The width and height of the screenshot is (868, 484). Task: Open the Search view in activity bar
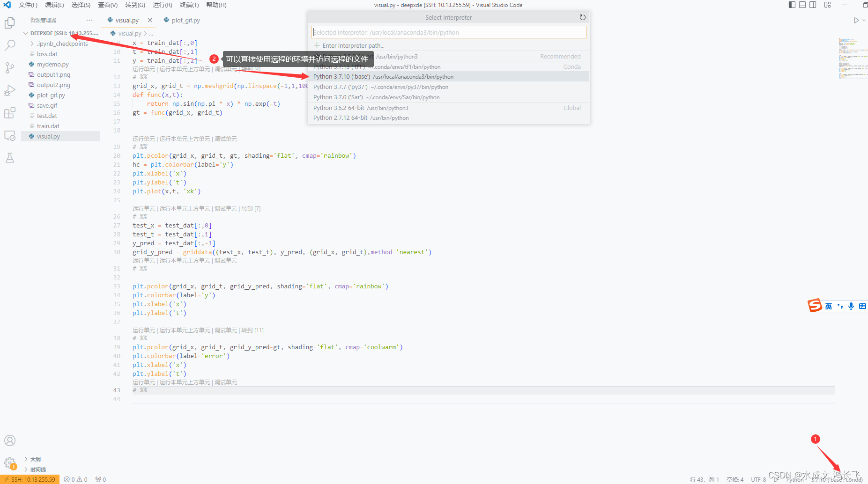coord(10,45)
